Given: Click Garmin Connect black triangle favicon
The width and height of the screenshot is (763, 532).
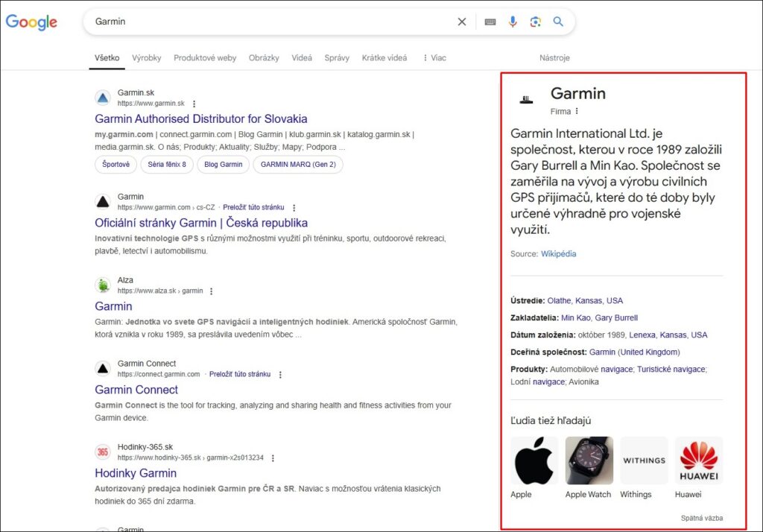Looking at the screenshot, I should [x=103, y=369].
